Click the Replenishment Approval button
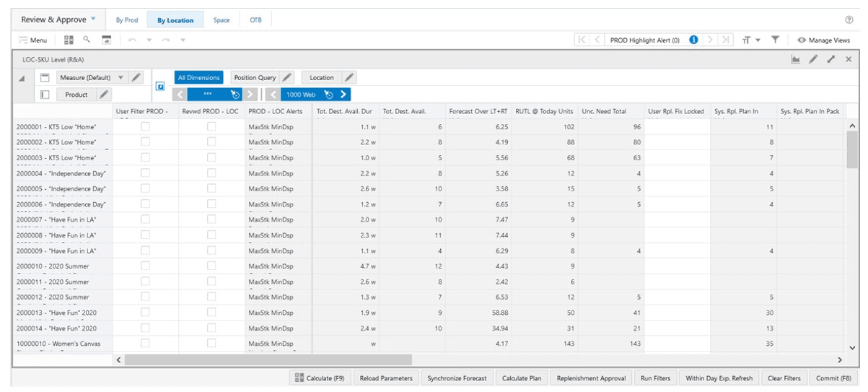 coord(592,378)
